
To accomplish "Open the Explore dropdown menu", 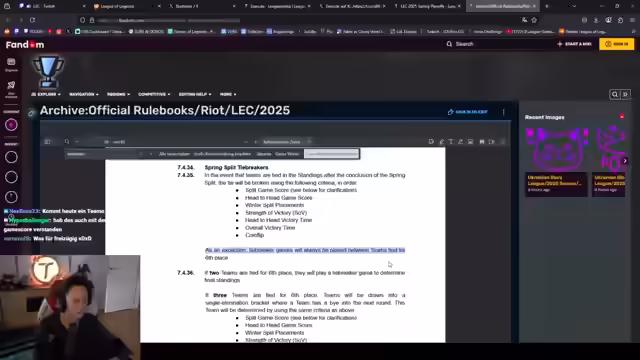I will point(46,94).
